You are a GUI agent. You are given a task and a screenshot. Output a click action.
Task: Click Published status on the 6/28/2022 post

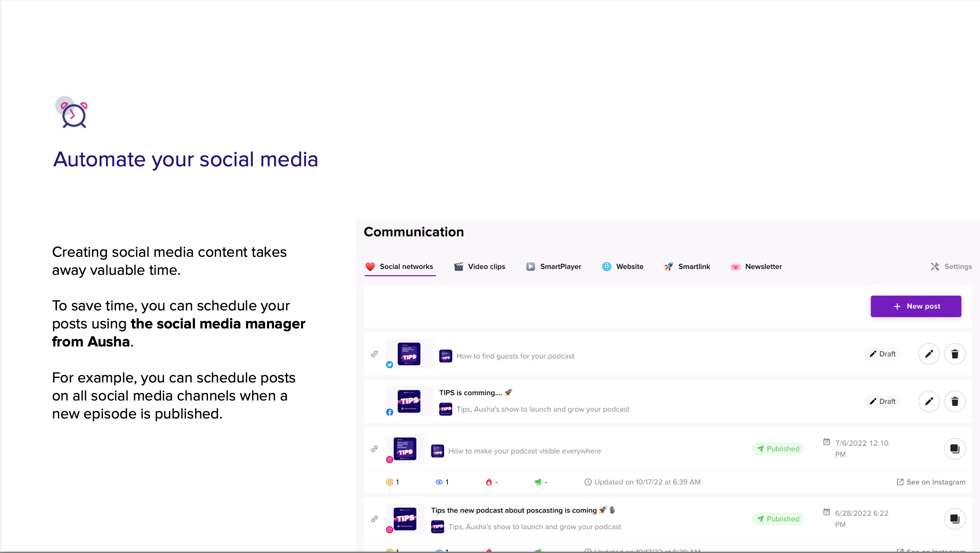[778, 519]
